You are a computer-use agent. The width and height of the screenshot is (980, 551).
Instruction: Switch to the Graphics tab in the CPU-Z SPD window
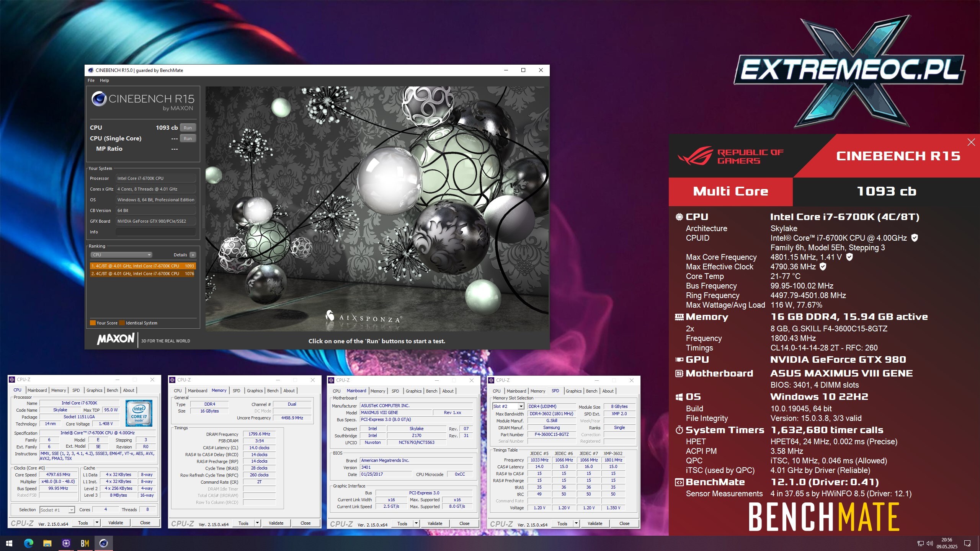(x=573, y=391)
